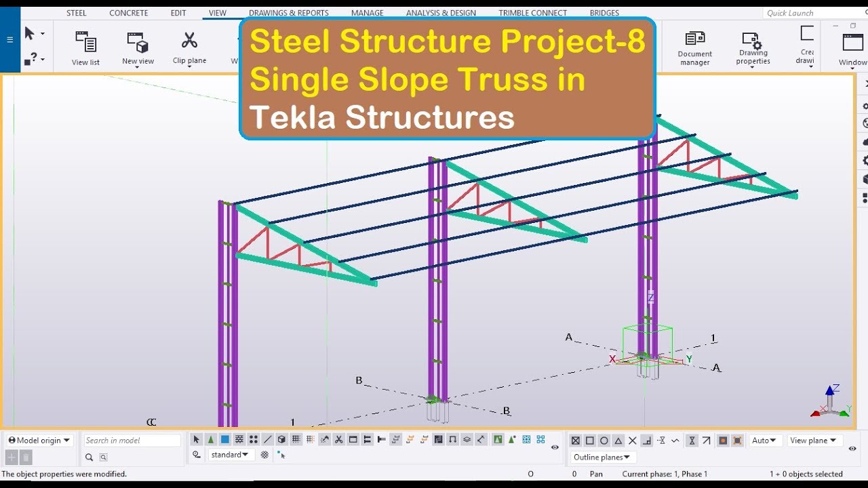The height and width of the screenshot is (488, 868).
Task: Click the select-found-objects icon beside the magnifier
Action: tap(103, 457)
